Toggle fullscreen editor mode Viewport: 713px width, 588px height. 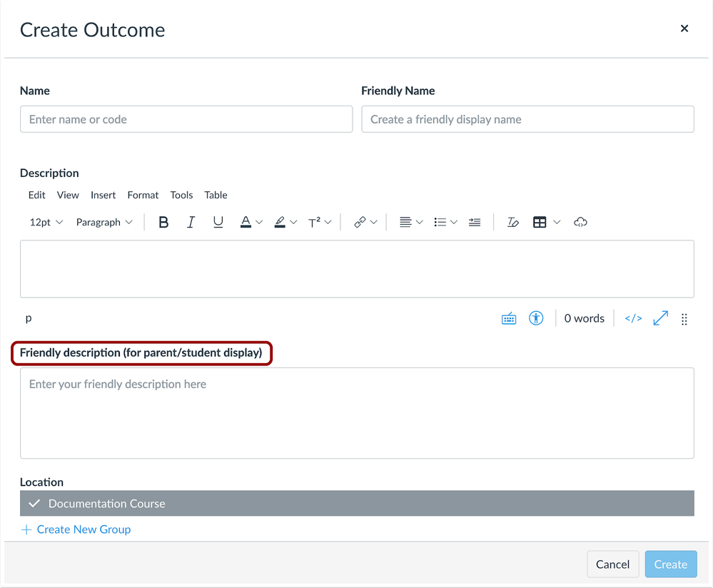pos(661,318)
